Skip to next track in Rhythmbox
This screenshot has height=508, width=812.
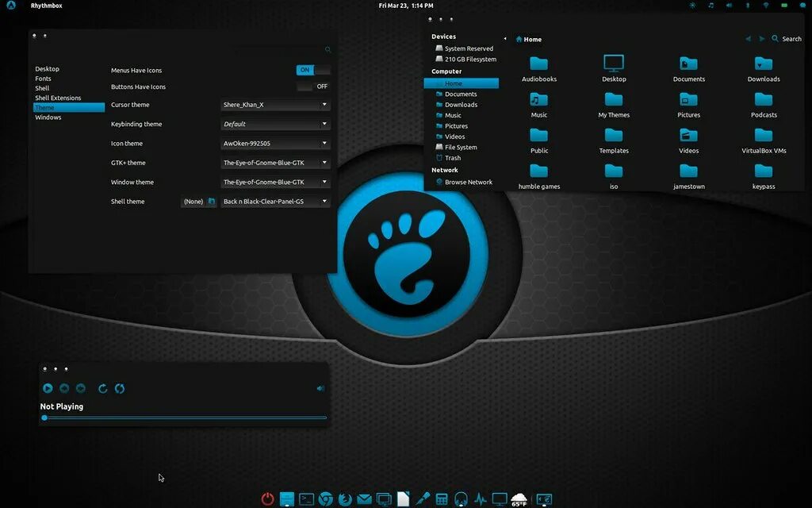(81, 388)
